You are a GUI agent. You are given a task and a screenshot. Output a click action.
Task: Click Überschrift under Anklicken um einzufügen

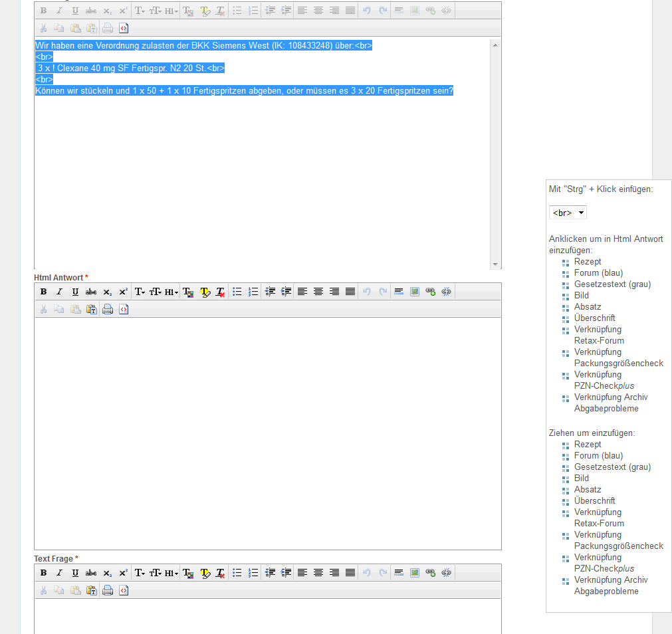594,318
